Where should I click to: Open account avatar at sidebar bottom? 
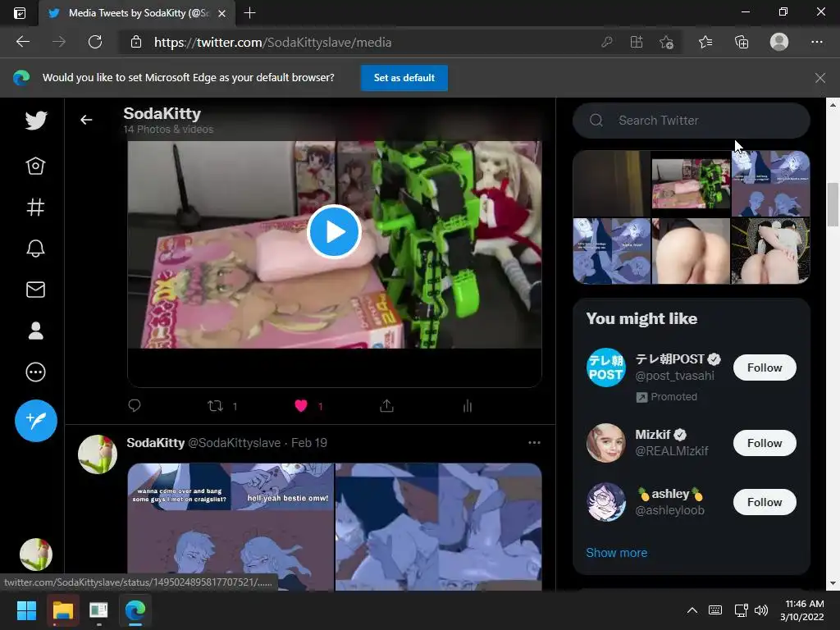coord(36,555)
